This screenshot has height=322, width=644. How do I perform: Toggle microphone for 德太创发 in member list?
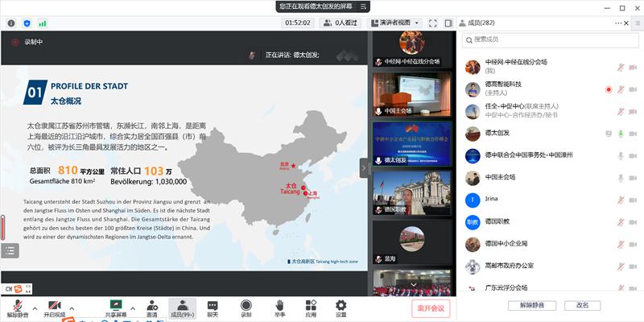pyautogui.click(x=621, y=133)
